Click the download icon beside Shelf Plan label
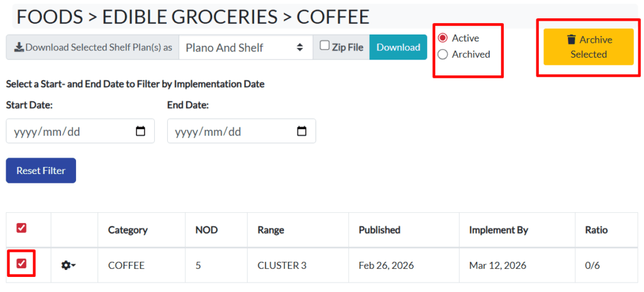 (x=19, y=47)
